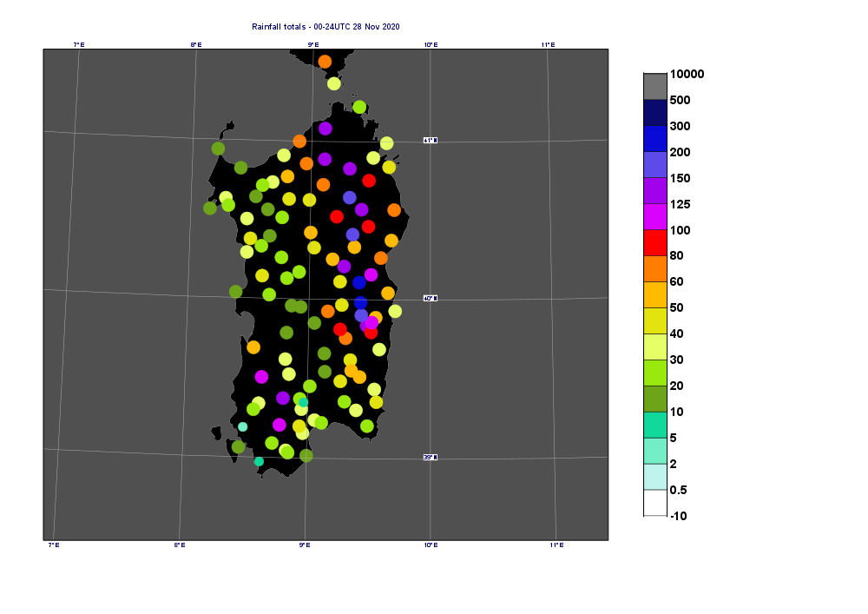Click the 9°E label on the top axis

pos(313,45)
